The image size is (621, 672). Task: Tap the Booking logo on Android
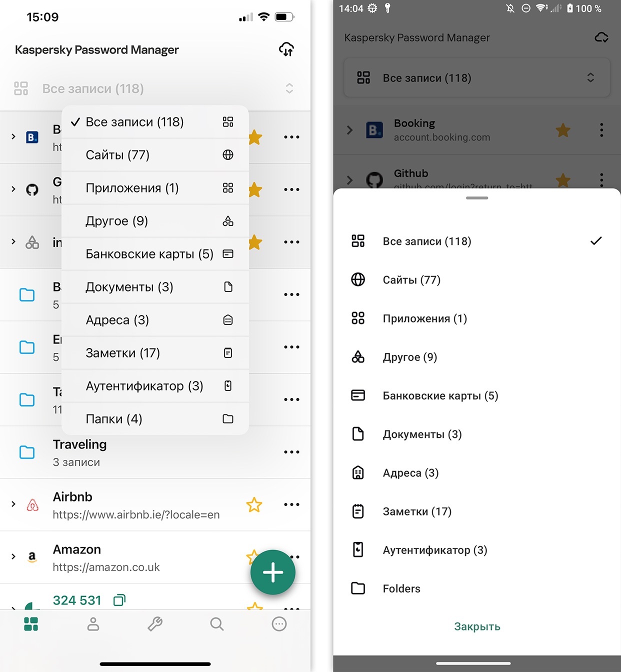[x=374, y=130]
